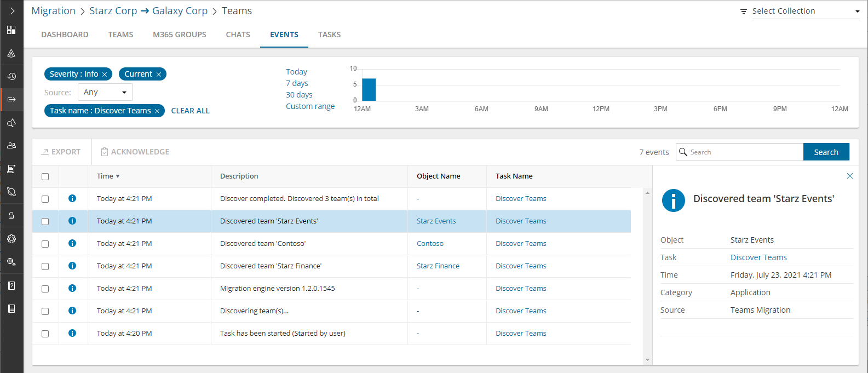Viewport: 868px width, 373px height.
Task: Remove the Task name: Discover Teams filter
Action: click(157, 111)
